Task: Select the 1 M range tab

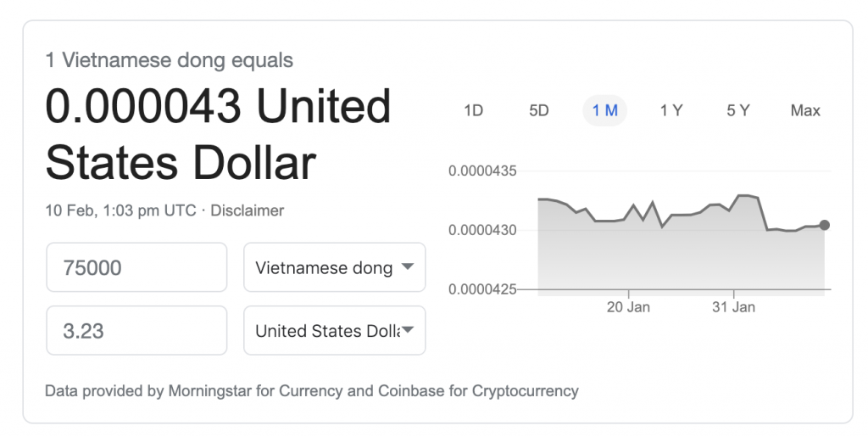Action: point(604,110)
